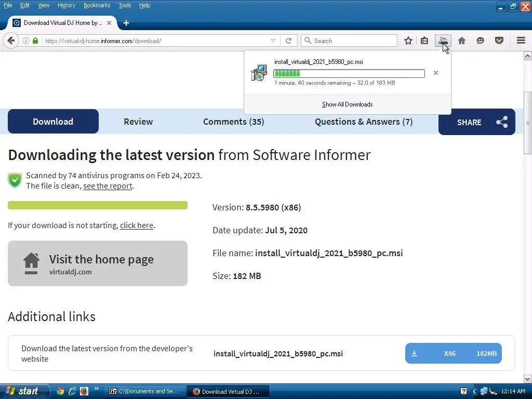
Task: Click the Download Virtual DJ taskbar button
Action: [228, 391]
